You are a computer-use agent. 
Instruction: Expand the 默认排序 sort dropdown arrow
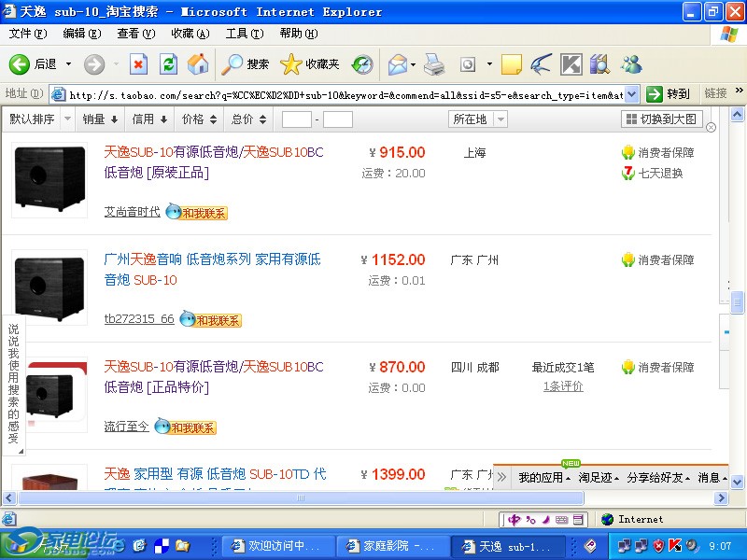tap(67, 119)
